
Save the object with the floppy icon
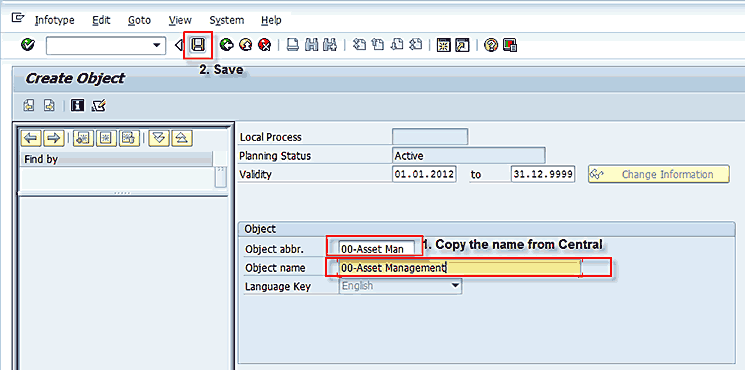[198, 45]
